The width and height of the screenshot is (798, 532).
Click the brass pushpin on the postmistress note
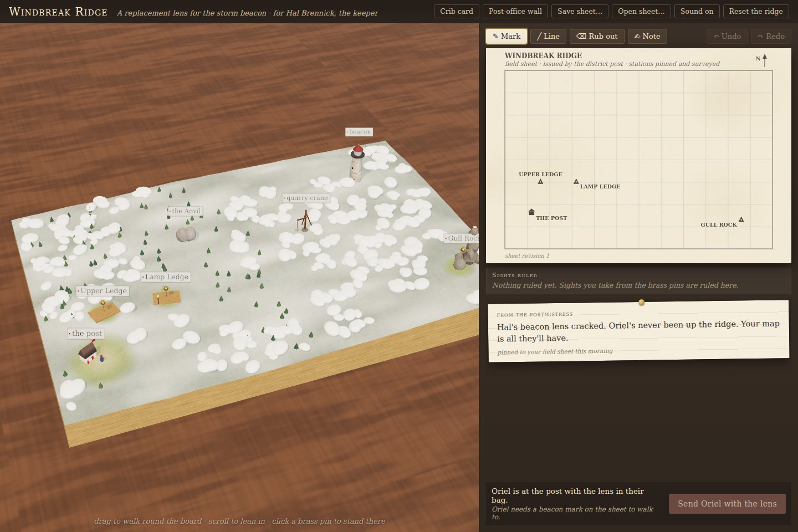tap(641, 303)
